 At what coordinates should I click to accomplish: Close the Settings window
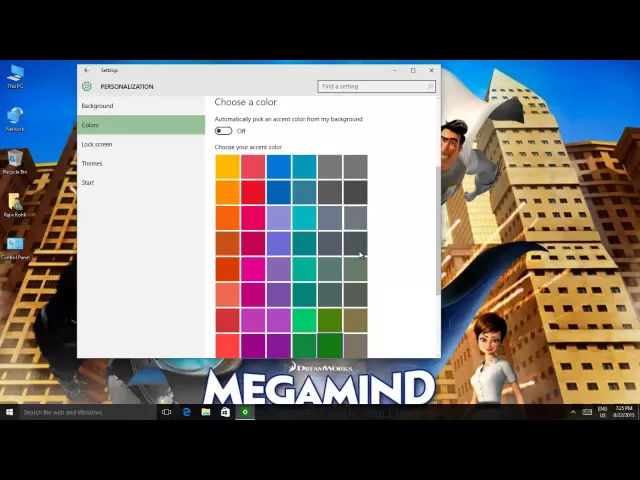431,70
